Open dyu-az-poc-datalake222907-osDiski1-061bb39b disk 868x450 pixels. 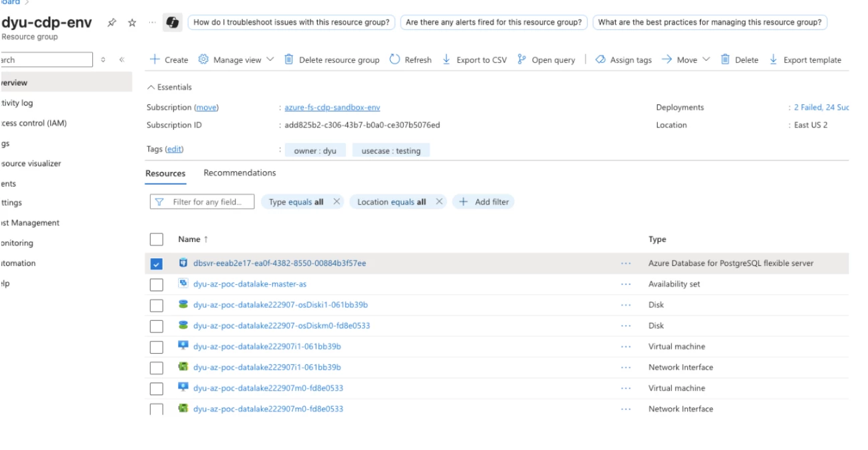(280, 305)
